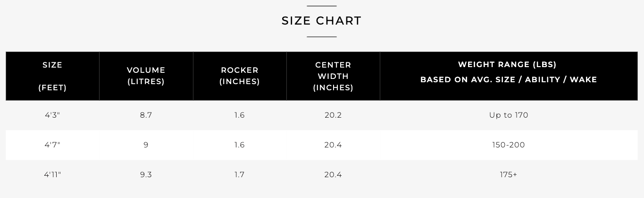The height and width of the screenshot is (198, 644).
Task: Click the '150-200' weight range
Action: [x=509, y=145]
